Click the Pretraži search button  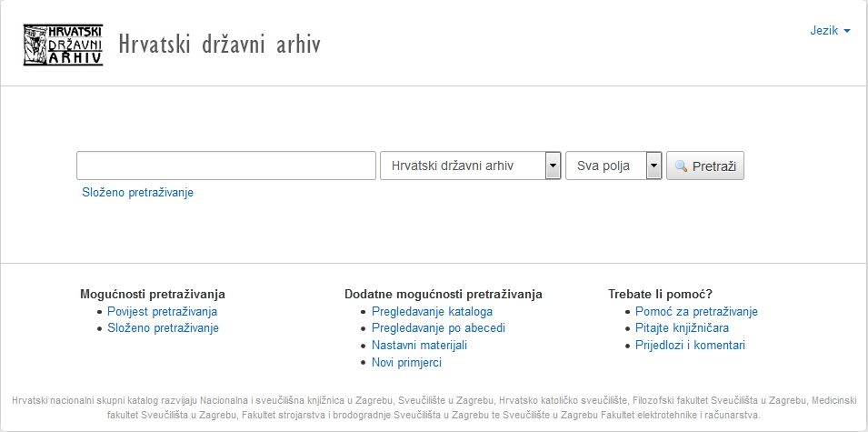(x=704, y=166)
